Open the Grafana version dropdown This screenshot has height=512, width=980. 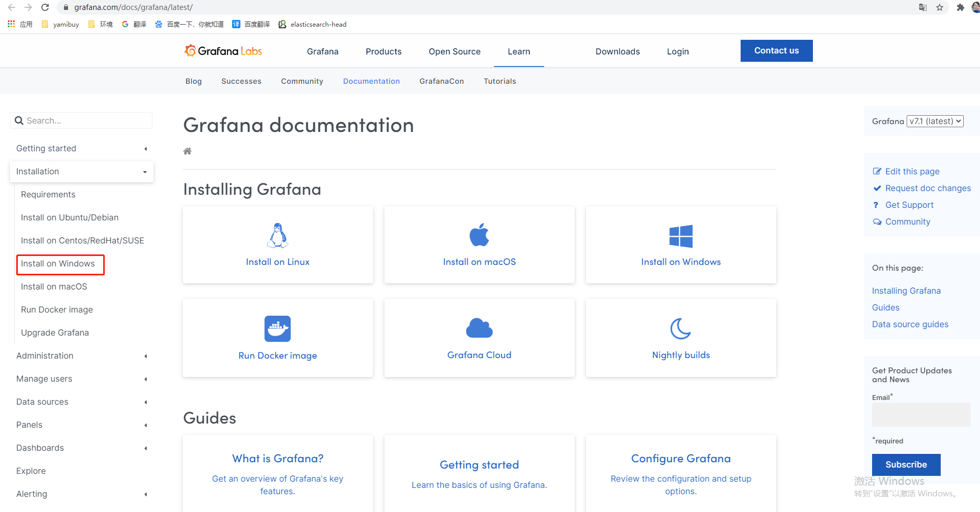point(935,121)
